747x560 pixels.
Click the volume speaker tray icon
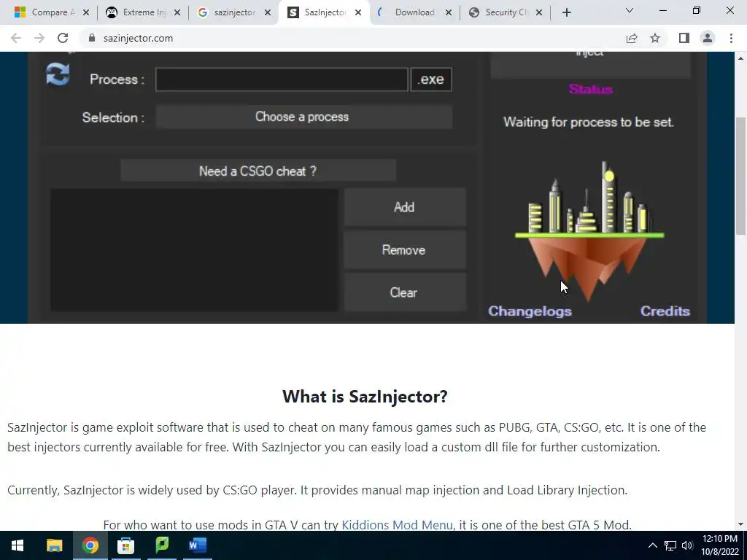pos(687,545)
